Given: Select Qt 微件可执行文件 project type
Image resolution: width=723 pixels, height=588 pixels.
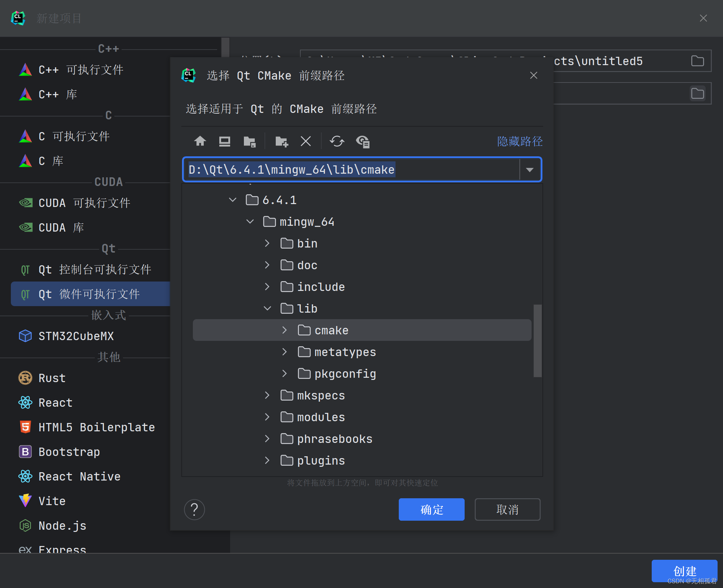Looking at the screenshot, I should click(x=90, y=294).
